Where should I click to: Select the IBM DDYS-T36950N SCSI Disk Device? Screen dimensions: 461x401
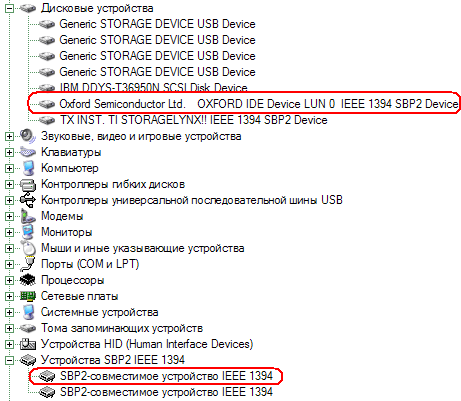[x=153, y=87]
